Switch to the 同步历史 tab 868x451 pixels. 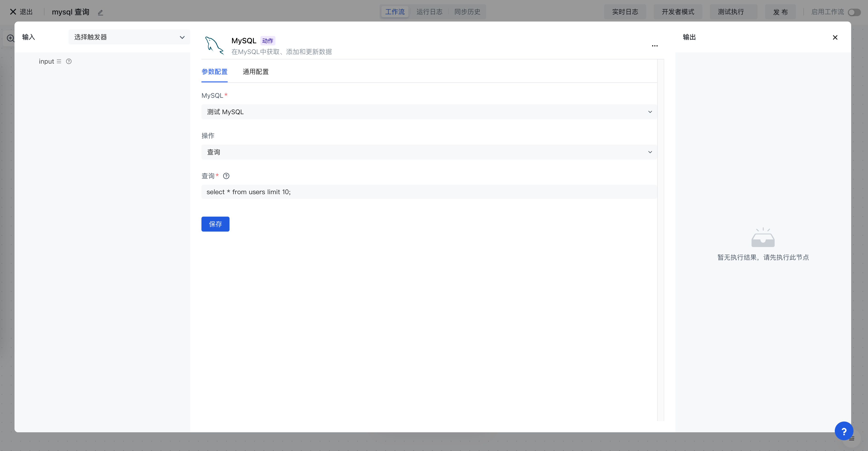tap(467, 12)
